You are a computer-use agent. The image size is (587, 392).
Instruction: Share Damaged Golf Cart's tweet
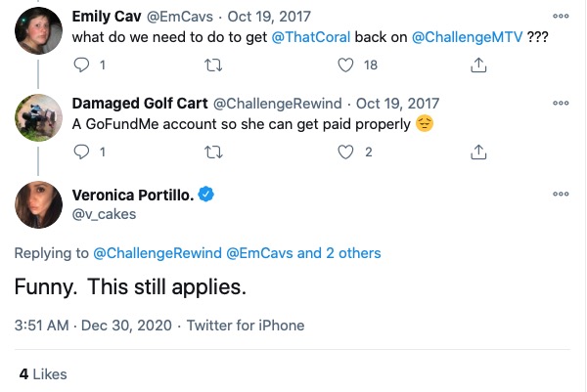pos(478,152)
